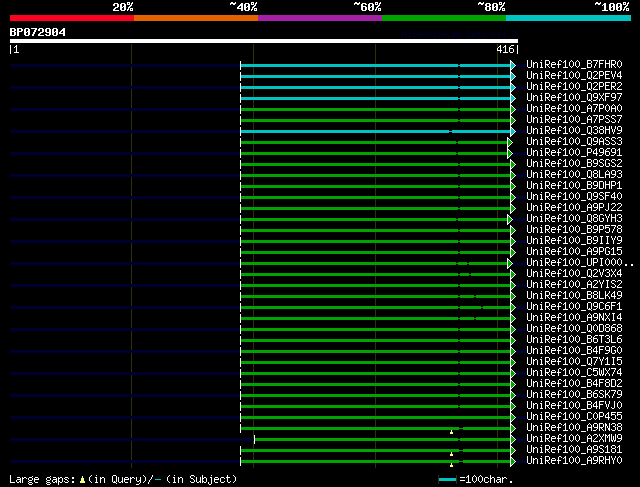Click the cyan alignment bar for Q38HV9
This screenshot has height=487, width=640.
point(376,131)
